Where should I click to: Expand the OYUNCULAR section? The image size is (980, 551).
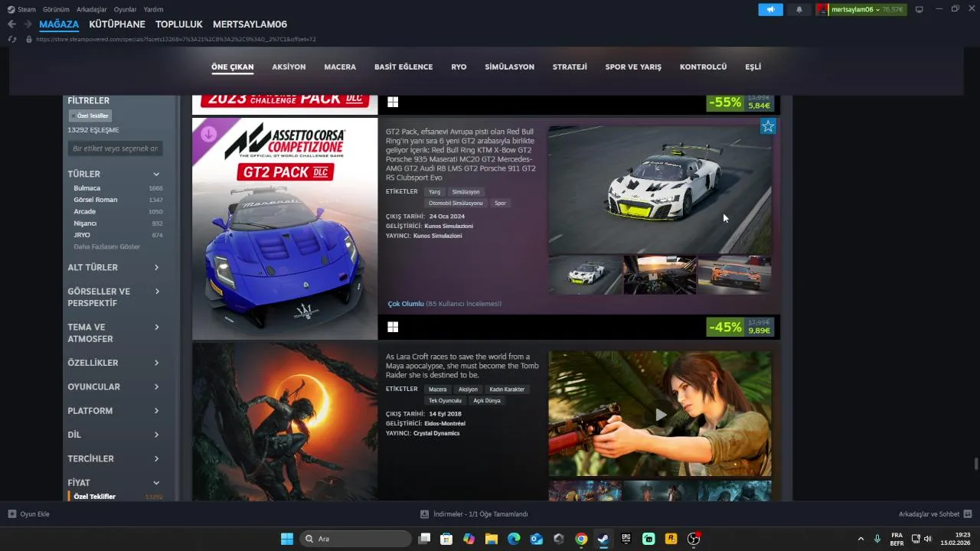click(x=115, y=386)
